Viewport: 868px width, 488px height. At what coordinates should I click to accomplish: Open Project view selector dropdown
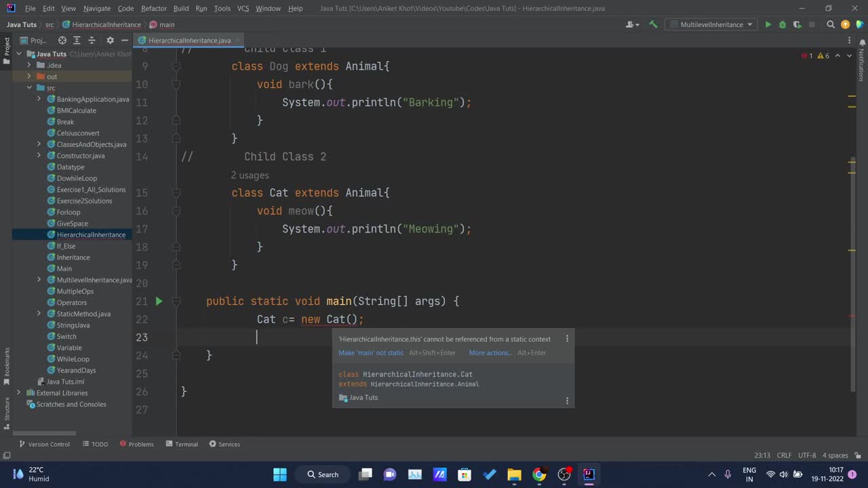click(x=33, y=41)
